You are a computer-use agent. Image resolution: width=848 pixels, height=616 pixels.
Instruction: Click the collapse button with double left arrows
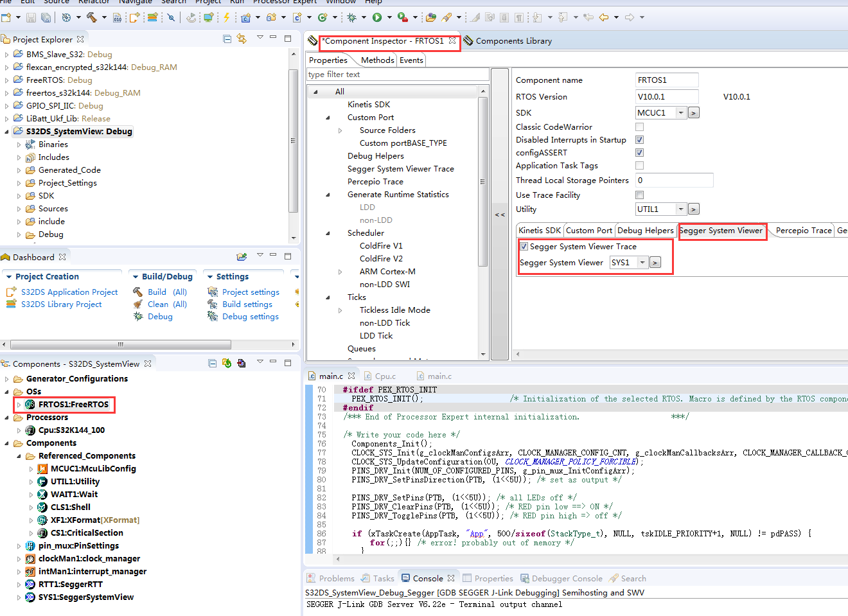[500, 215]
